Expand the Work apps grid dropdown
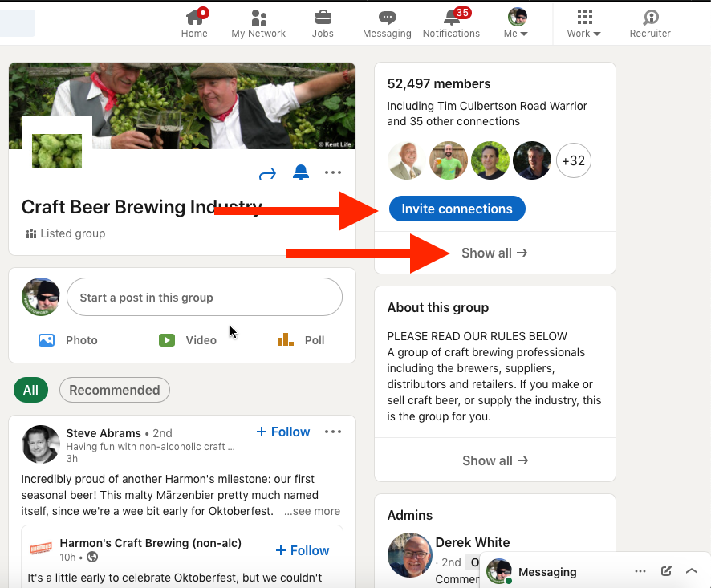The width and height of the screenshot is (711, 588). tap(583, 23)
